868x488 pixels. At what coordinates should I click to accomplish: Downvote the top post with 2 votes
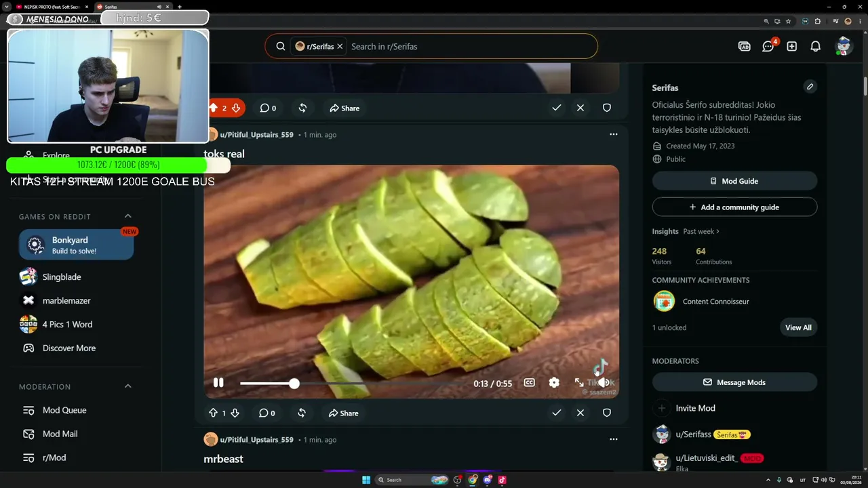[x=236, y=108]
